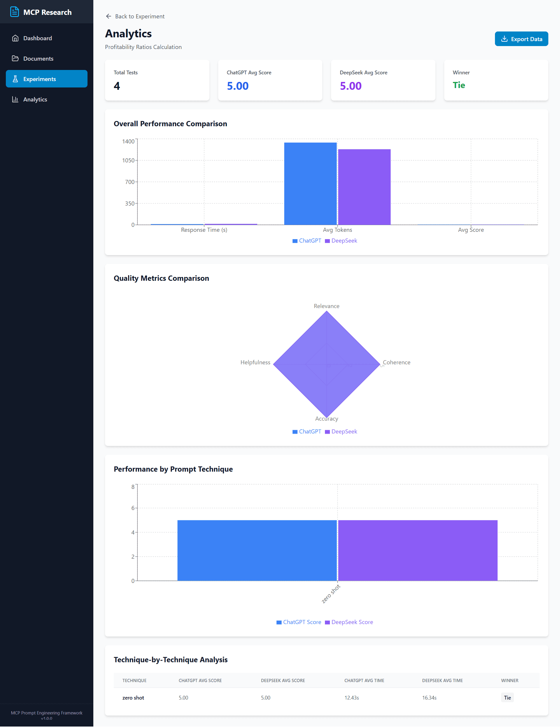Open the Dashboard navigation item

coord(37,38)
